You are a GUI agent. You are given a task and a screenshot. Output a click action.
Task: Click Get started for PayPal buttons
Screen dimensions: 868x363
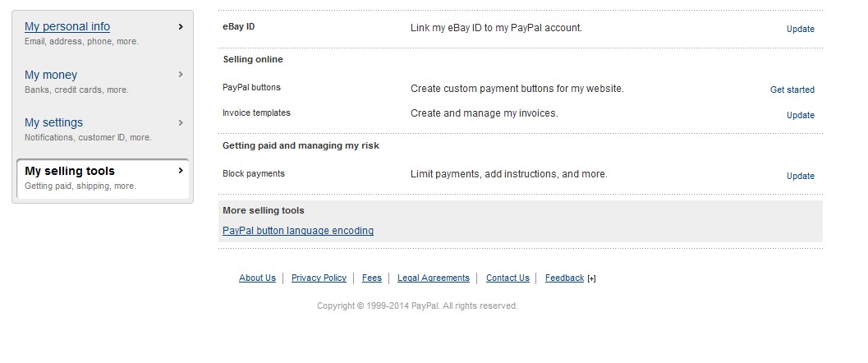pos(792,90)
